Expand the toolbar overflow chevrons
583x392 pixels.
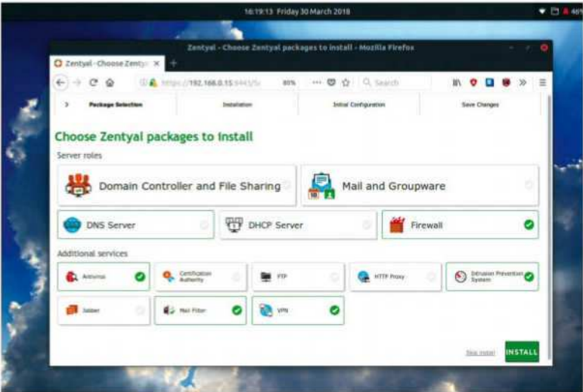[x=523, y=82]
